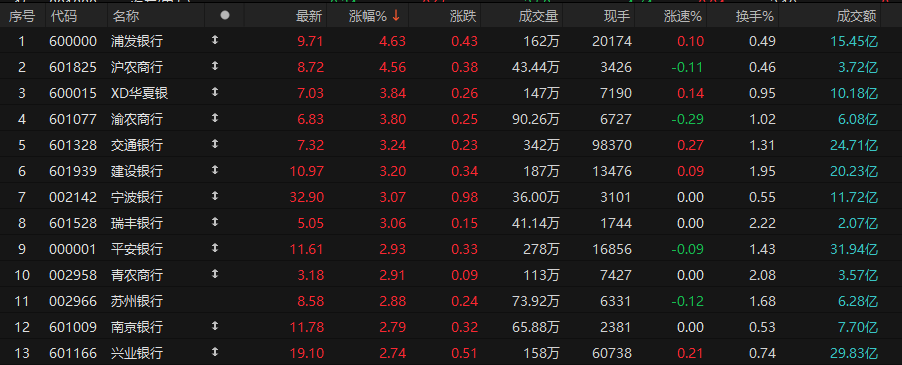This screenshot has height=365, width=902.
Task: Open the 建设银行 stock row
Action: click(451, 171)
